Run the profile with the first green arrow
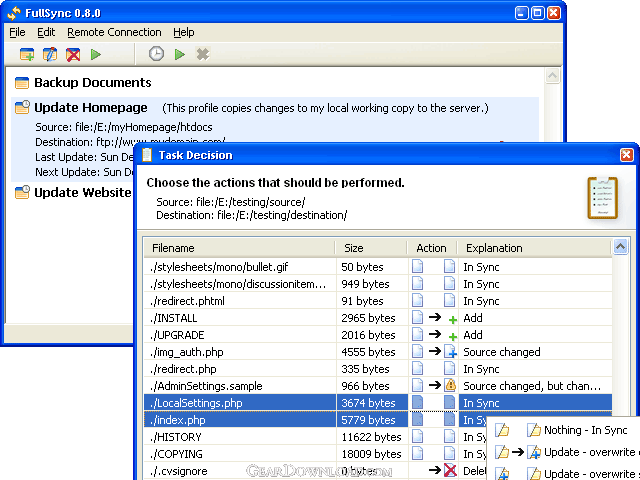640x480 pixels. pyautogui.click(x=96, y=54)
